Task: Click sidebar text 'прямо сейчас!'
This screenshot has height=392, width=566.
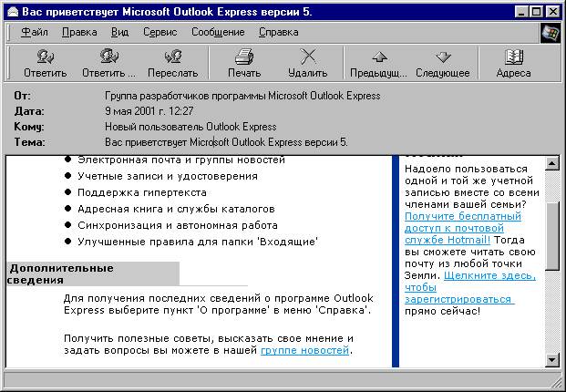Action: [443, 311]
